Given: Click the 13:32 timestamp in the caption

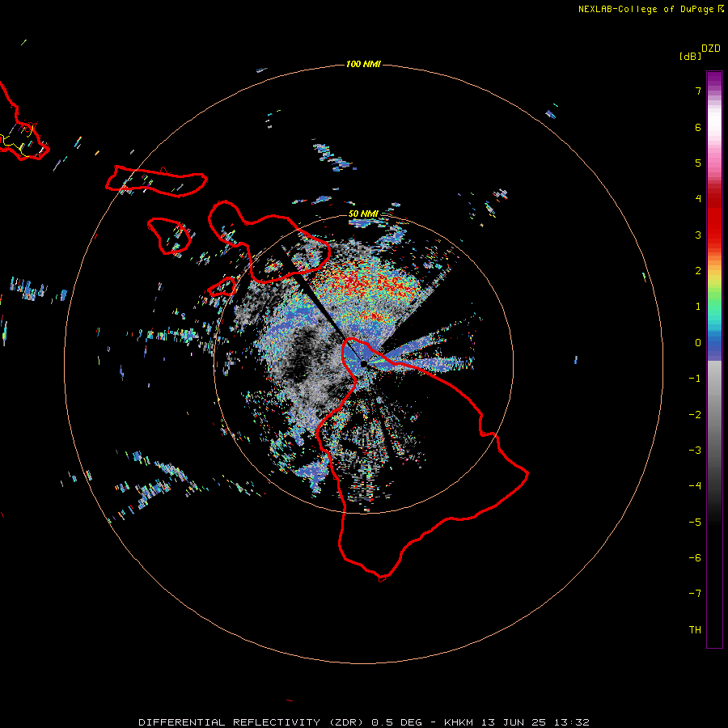Looking at the screenshot, I should (x=574, y=722).
